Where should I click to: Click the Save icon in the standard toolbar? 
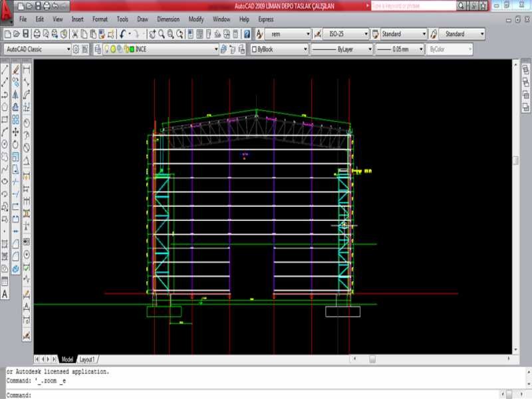[25, 34]
